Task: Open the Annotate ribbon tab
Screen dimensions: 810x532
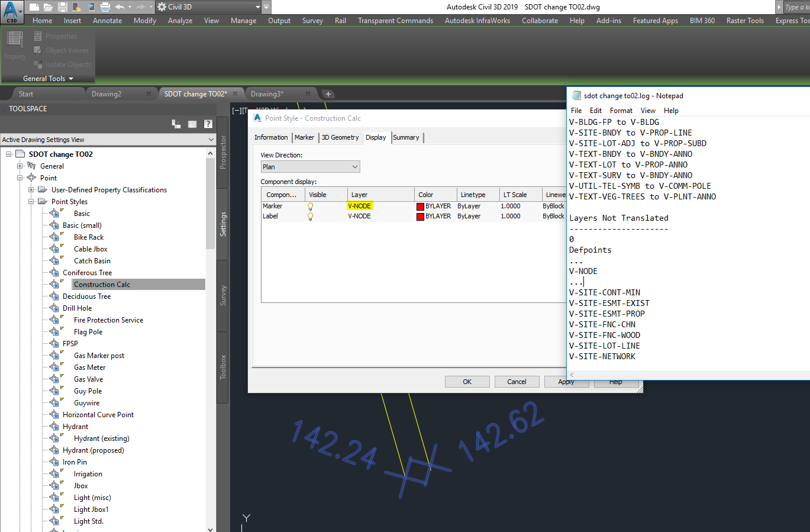Action: pyautogui.click(x=107, y=21)
